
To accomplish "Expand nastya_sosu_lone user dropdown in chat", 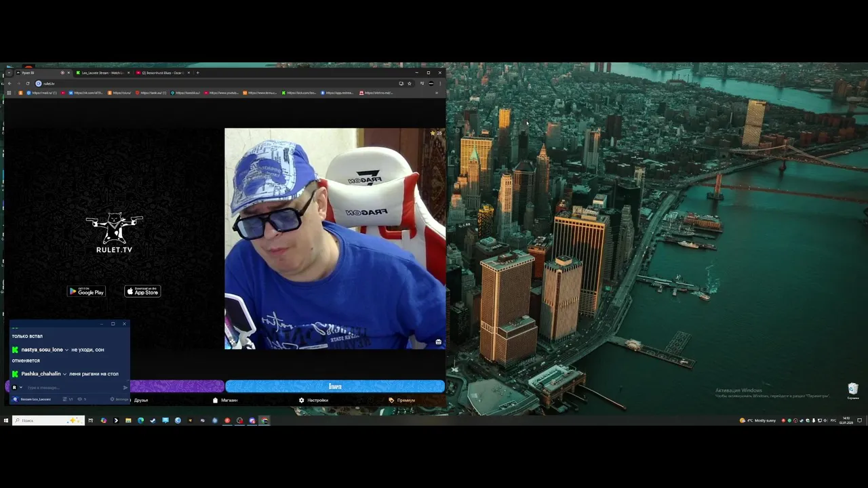I will 66,350.
